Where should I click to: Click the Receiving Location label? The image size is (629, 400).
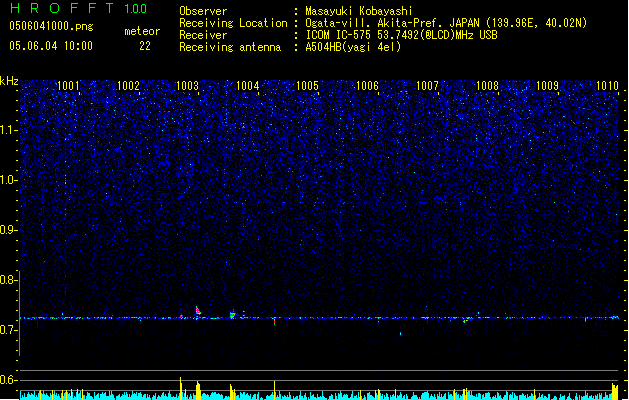[x=233, y=23]
